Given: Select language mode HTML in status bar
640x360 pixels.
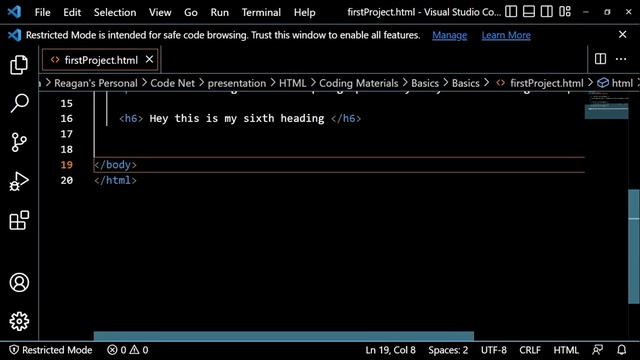Looking at the screenshot, I should (x=566, y=350).
